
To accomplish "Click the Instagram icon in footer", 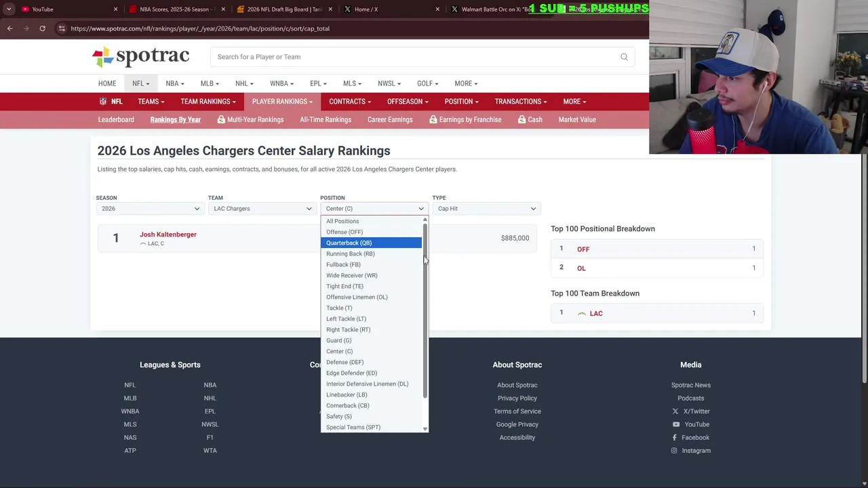I will pyautogui.click(x=674, y=451).
